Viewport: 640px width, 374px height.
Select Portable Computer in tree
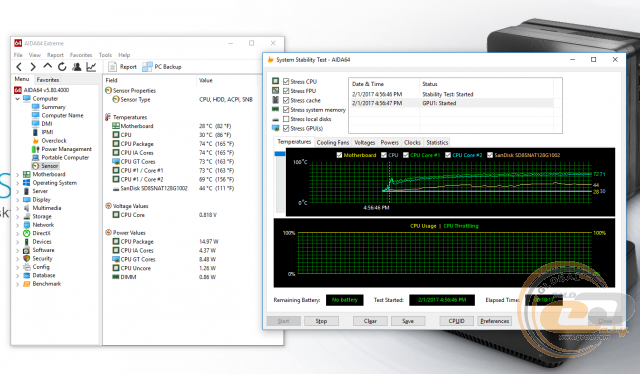(x=65, y=158)
